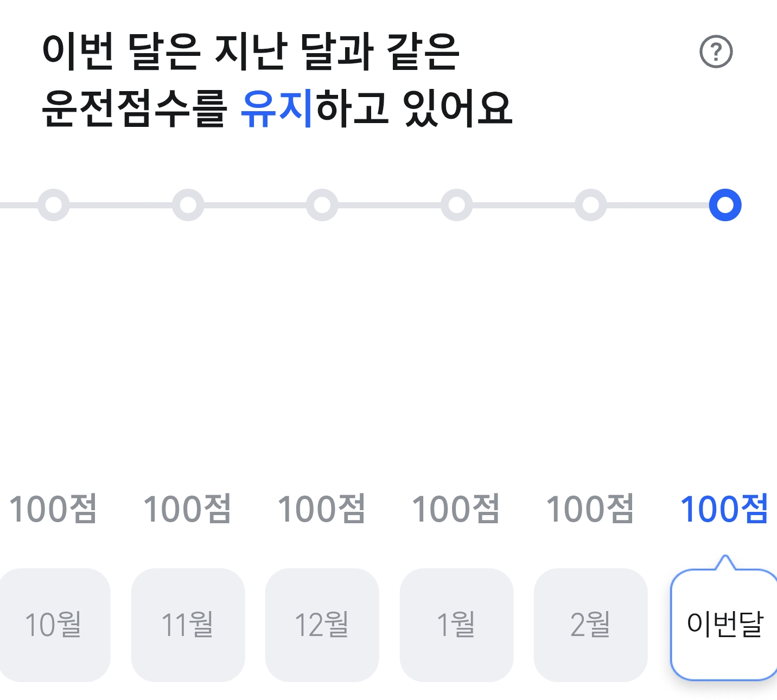Click the blue current-month chart point
The image size is (777, 700).
pos(725,205)
